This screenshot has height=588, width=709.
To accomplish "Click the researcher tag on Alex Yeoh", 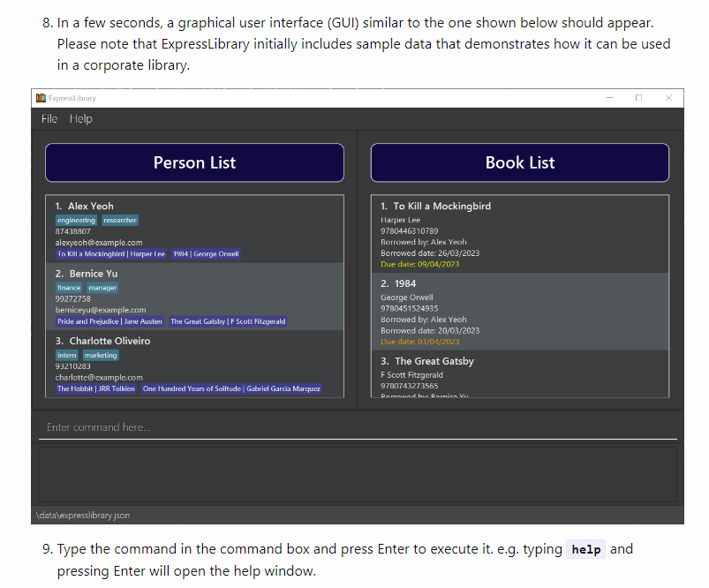I will [x=120, y=220].
